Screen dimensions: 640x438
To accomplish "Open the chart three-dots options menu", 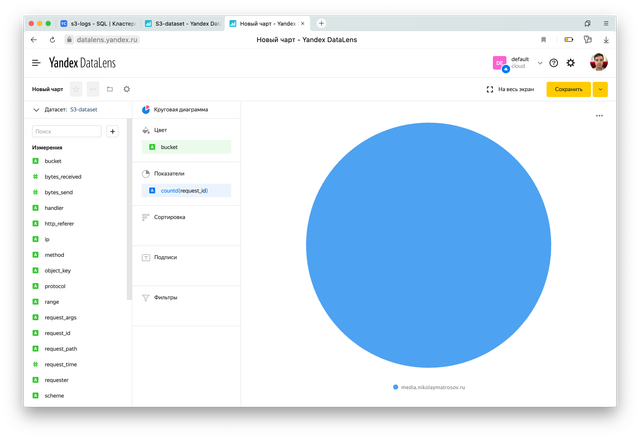I will point(599,116).
